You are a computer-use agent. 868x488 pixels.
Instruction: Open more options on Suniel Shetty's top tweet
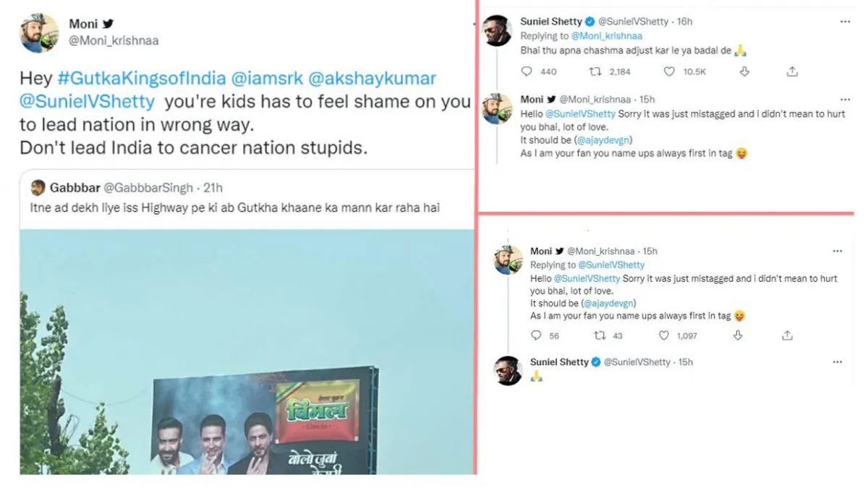(x=845, y=22)
